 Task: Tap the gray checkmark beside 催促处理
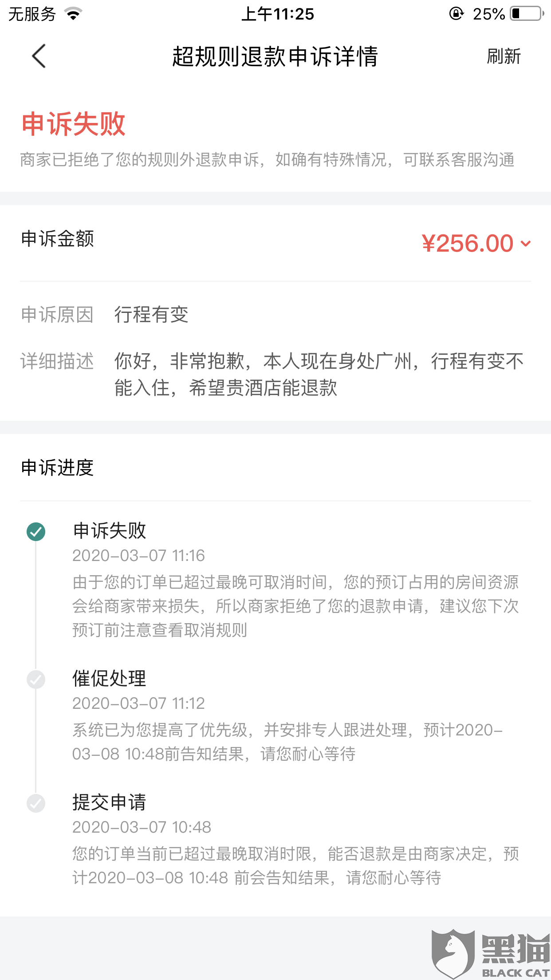click(x=36, y=679)
